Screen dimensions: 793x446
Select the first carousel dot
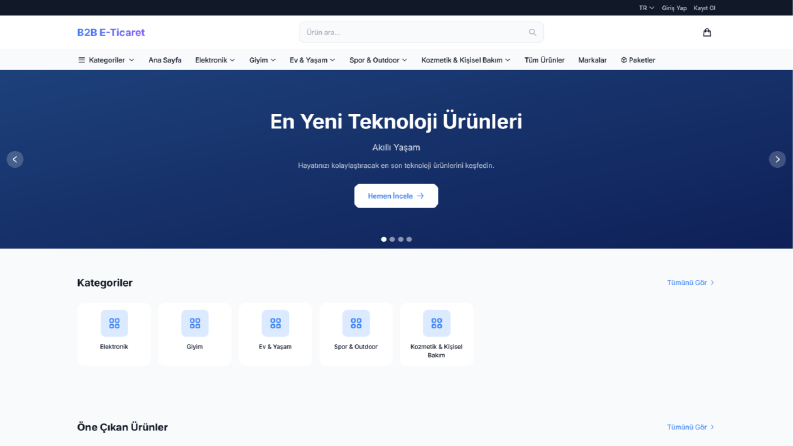383,239
